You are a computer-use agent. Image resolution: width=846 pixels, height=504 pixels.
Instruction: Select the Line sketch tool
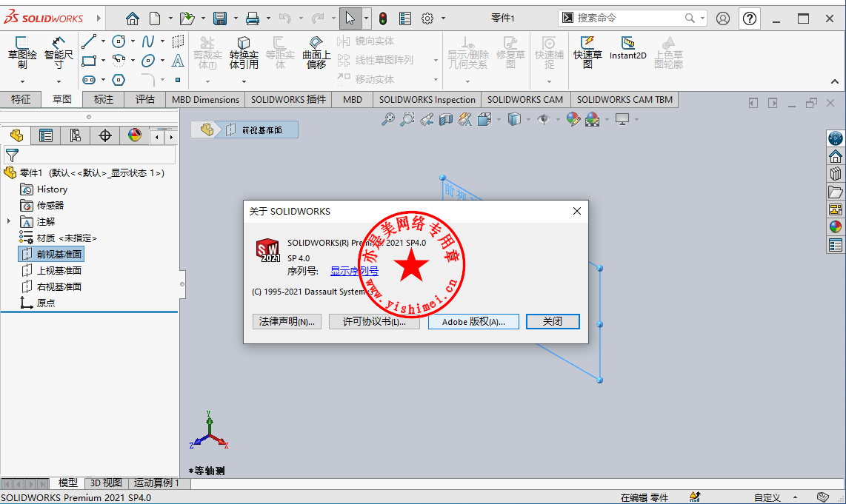[x=89, y=41]
